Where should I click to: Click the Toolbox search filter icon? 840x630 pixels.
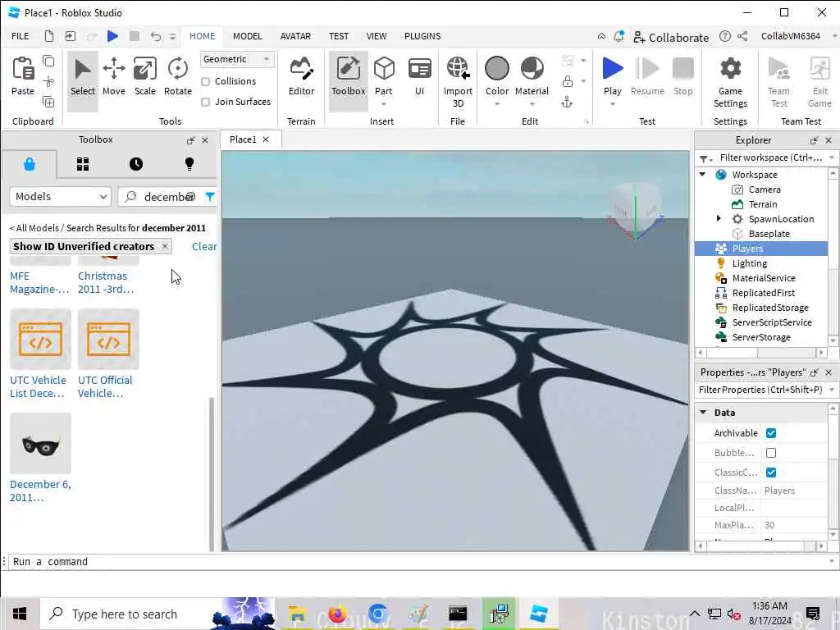[x=209, y=197]
